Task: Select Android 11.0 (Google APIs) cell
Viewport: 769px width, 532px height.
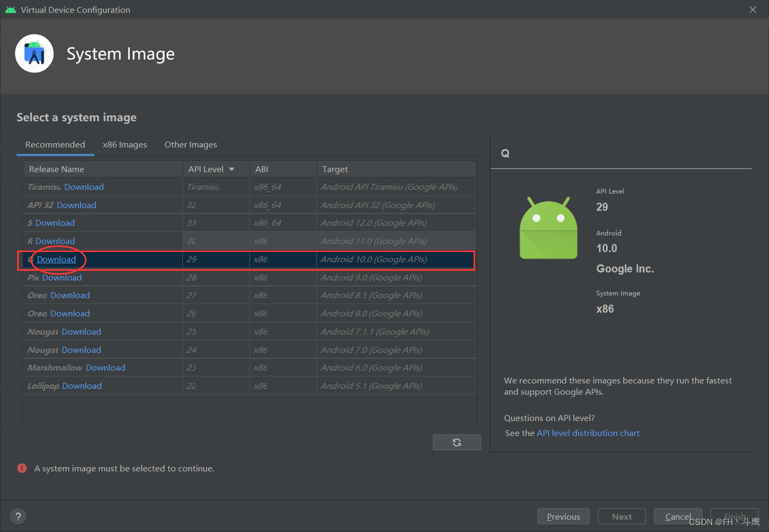Action: (396, 241)
